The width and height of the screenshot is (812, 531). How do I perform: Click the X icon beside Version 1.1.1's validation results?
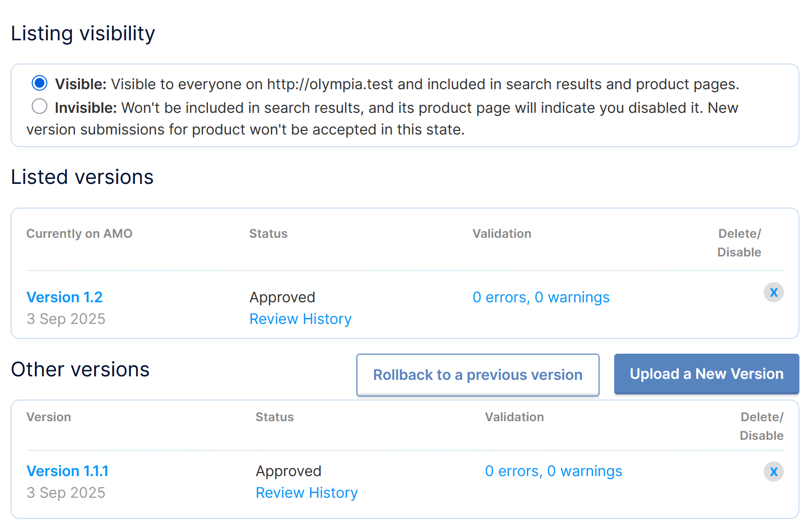coord(774,472)
